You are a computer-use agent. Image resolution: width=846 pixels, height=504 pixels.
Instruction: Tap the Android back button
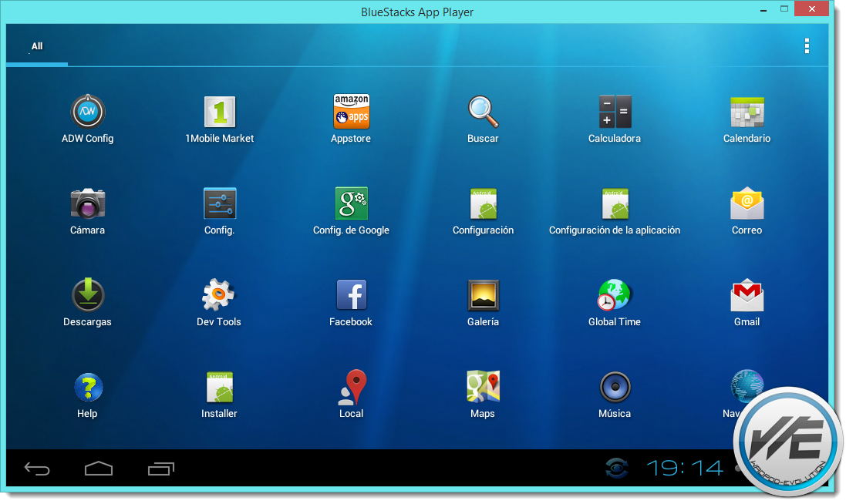[x=37, y=469]
